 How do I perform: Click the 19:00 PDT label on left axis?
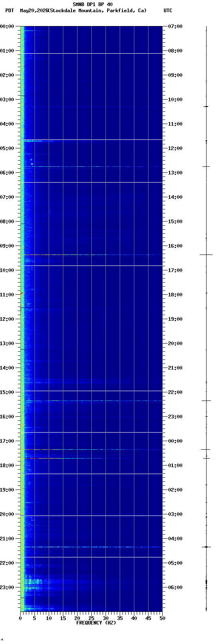[7, 490]
